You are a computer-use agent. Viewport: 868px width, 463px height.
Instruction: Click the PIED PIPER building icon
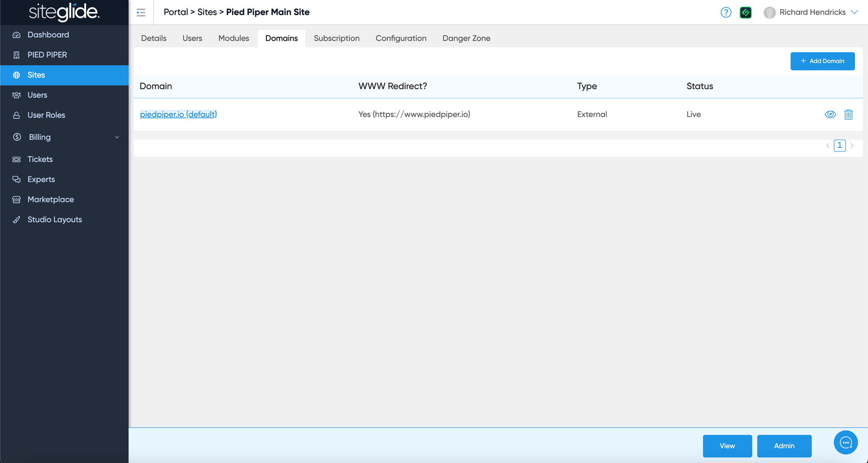click(x=17, y=55)
